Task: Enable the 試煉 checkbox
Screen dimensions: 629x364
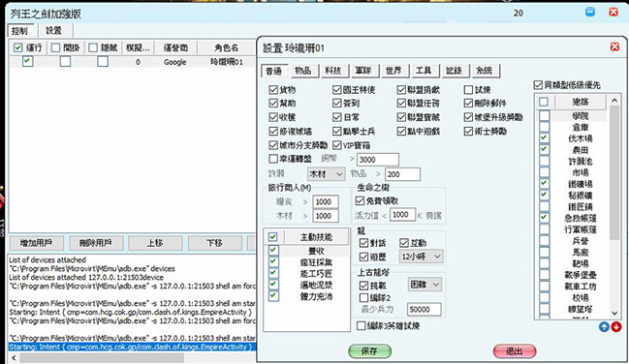Action: click(x=468, y=90)
